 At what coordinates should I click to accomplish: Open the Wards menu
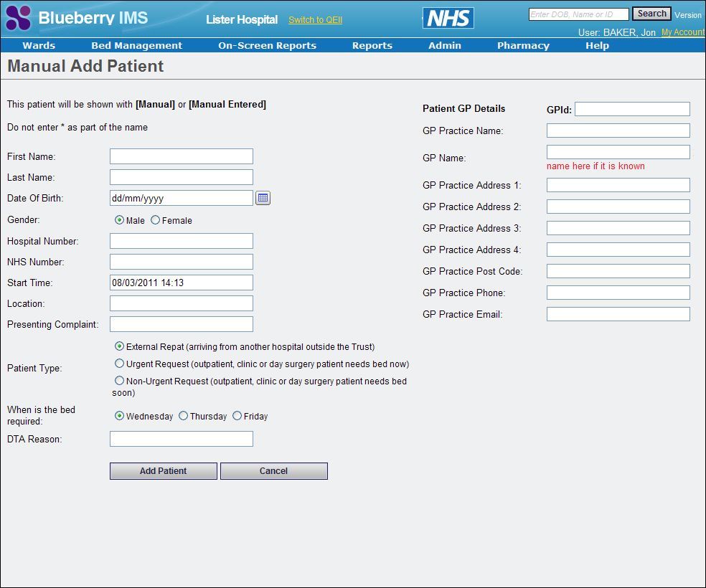[x=39, y=45]
